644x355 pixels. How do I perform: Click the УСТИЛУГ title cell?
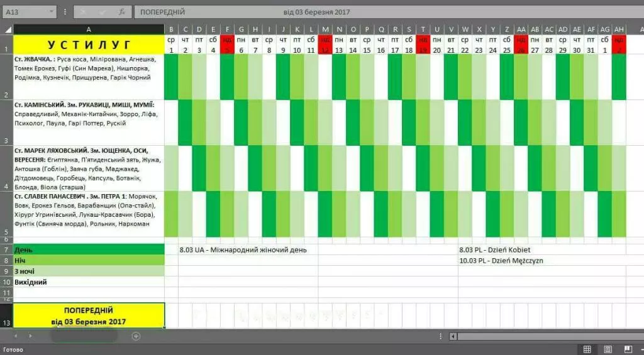pos(89,44)
